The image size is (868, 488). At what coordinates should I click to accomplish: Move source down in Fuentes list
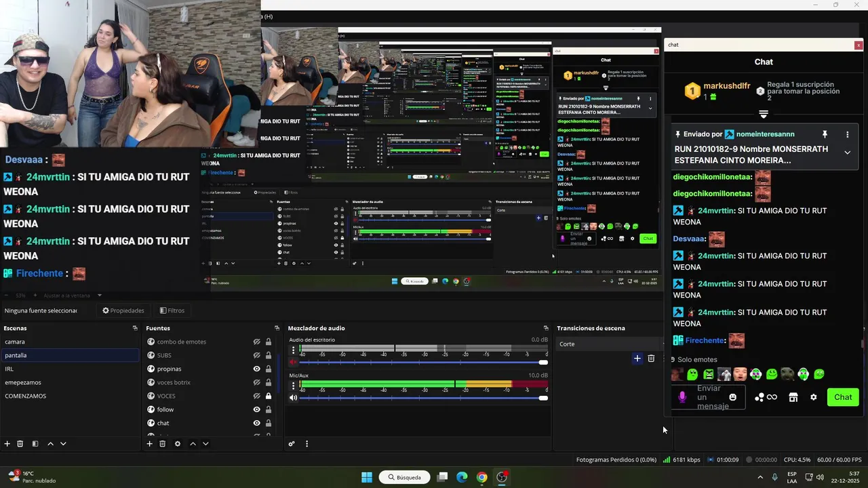coord(205,444)
